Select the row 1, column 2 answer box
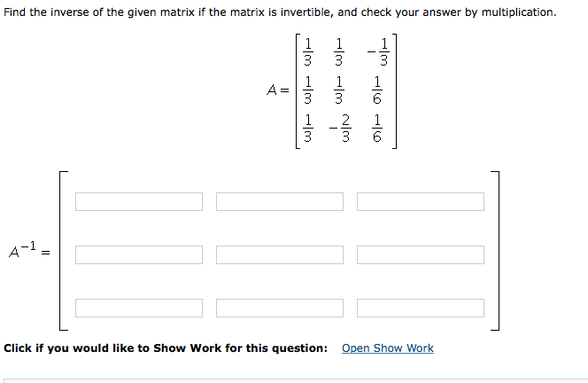This screenshot has height=383, width=588. click(x=280, y=201)
